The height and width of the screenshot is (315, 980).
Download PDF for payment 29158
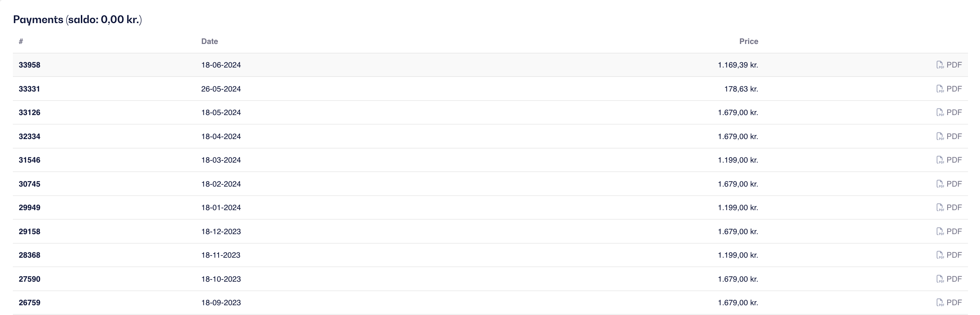pos(949,231)
